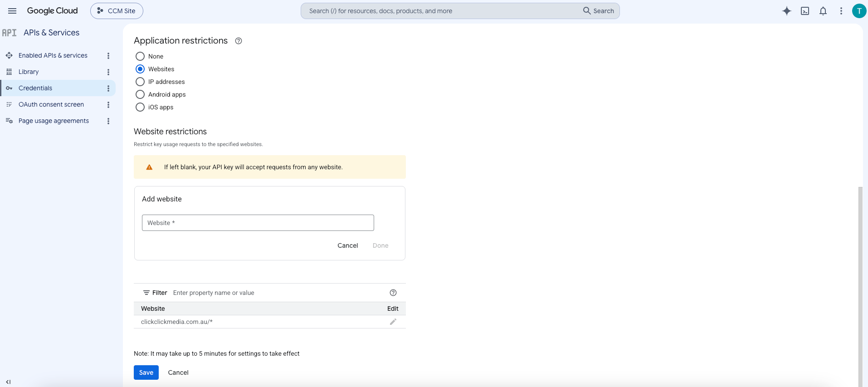The height and width of the screenshot is (387, 868).
Task: Open the CCM Site project picker
Action: (x=117, y=11)
